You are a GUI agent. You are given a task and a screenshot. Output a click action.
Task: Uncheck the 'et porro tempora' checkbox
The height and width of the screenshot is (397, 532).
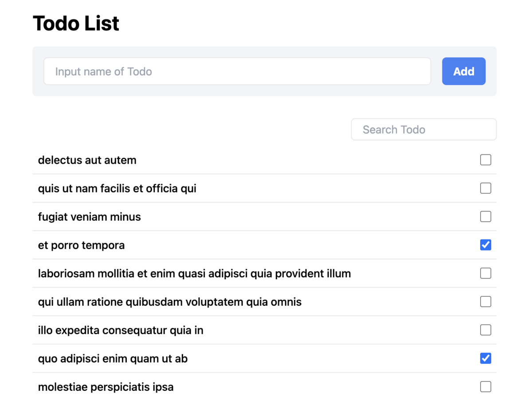pyautogui.click(x=485, y=245)
